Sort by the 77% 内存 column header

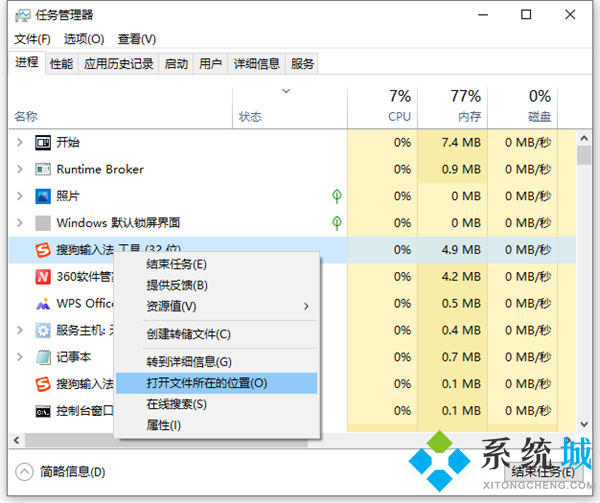(452, 108)
